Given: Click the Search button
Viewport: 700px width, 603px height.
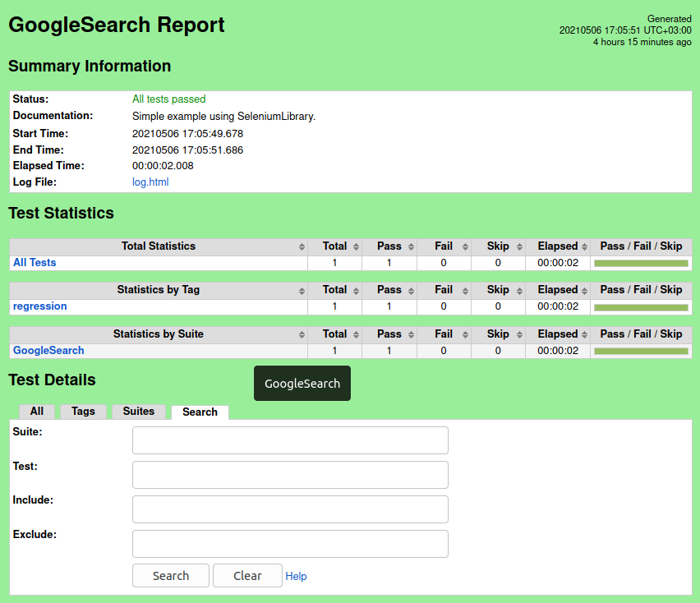Looking at the screenshot, I should [x=171, y=576].
